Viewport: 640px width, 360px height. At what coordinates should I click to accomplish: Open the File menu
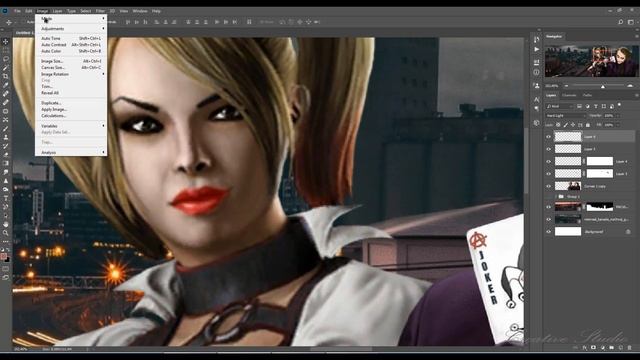click(17, 11)
